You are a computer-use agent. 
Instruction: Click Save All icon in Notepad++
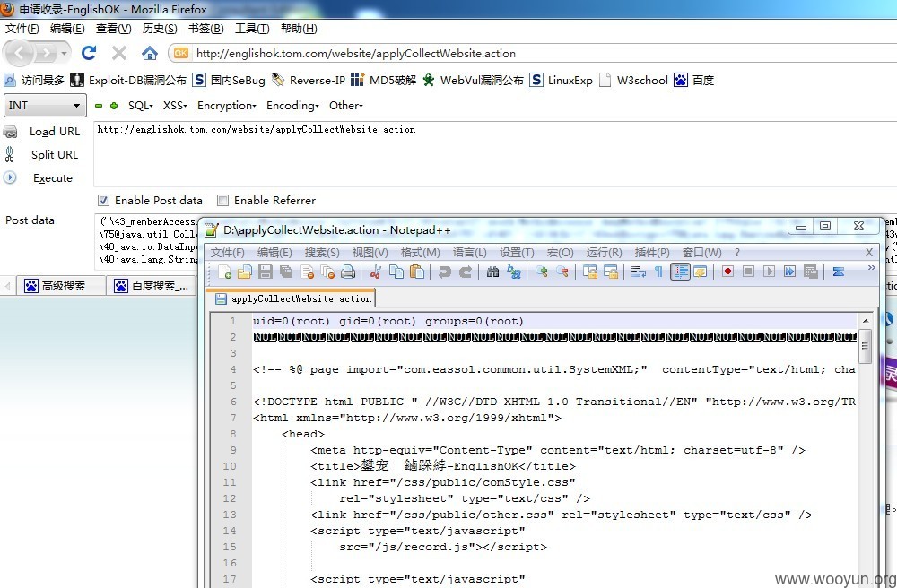[286, 272]
